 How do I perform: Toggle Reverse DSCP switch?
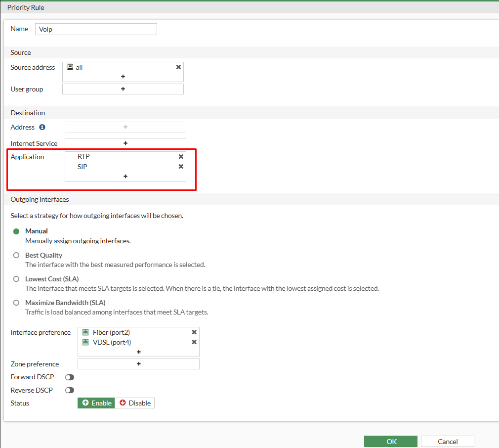coord(69,390)
